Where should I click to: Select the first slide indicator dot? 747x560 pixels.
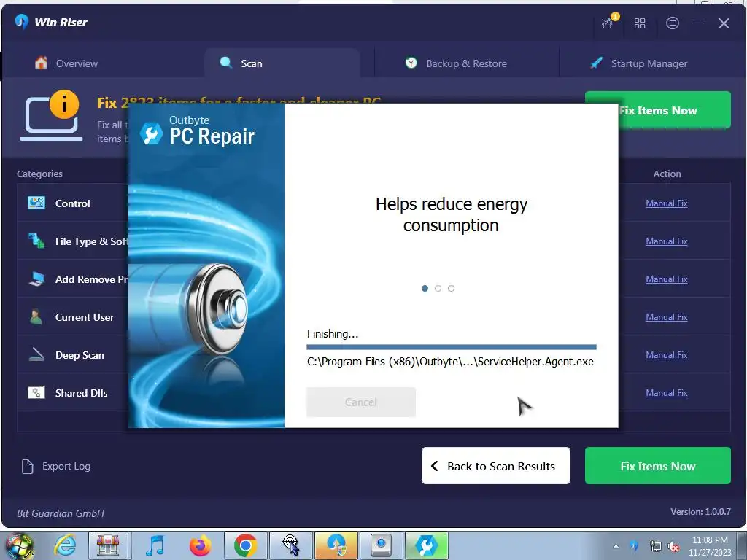tap(425, 288)
